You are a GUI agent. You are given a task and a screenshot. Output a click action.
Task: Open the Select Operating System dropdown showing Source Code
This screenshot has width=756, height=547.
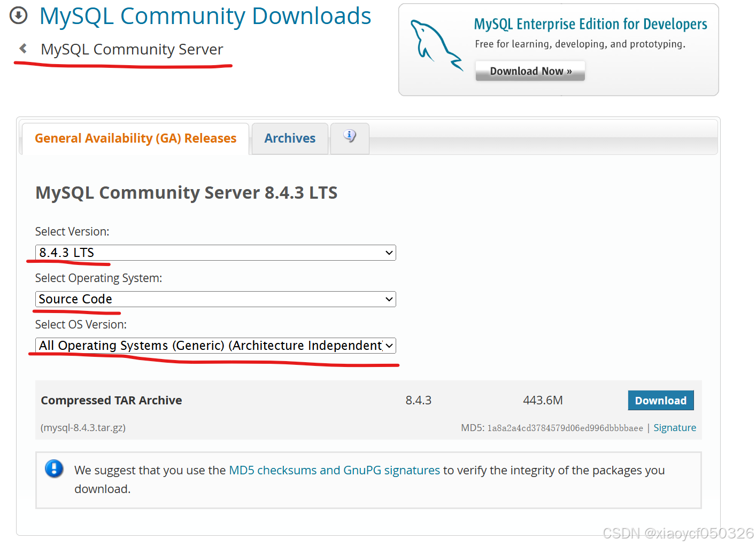pos(215,299)
